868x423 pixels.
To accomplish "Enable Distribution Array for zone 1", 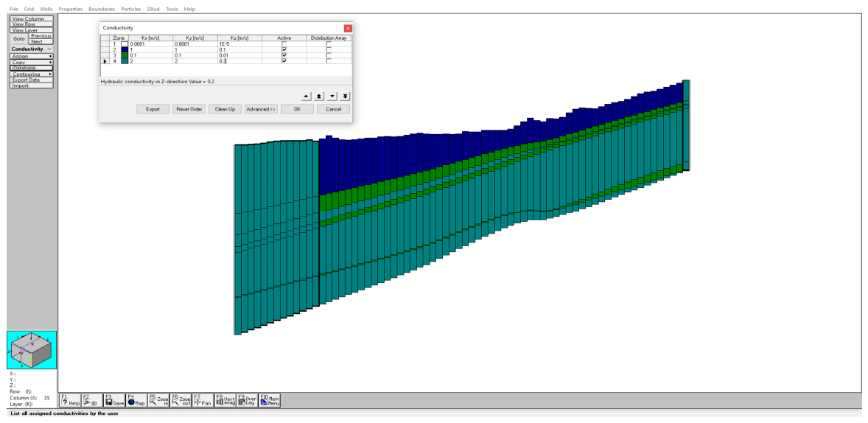I will (329, 43).
